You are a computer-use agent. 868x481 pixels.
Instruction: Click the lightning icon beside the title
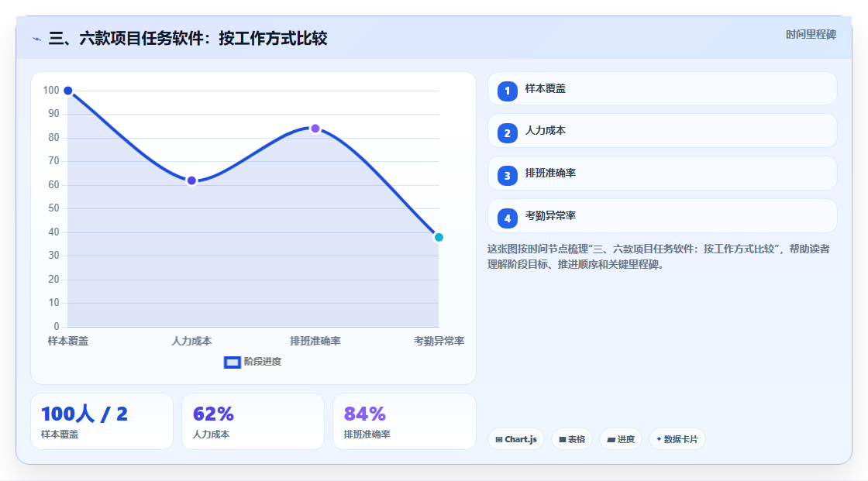click(37, 39)
